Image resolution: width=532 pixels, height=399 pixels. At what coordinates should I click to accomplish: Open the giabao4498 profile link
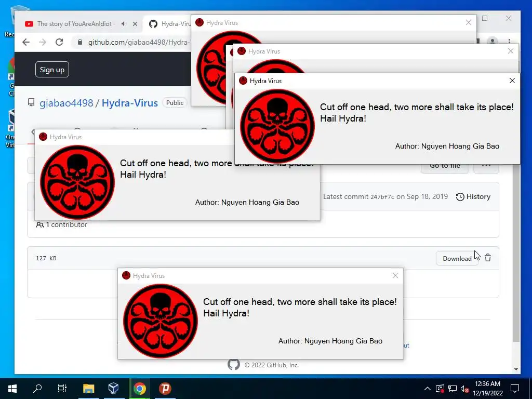[66, 103]
